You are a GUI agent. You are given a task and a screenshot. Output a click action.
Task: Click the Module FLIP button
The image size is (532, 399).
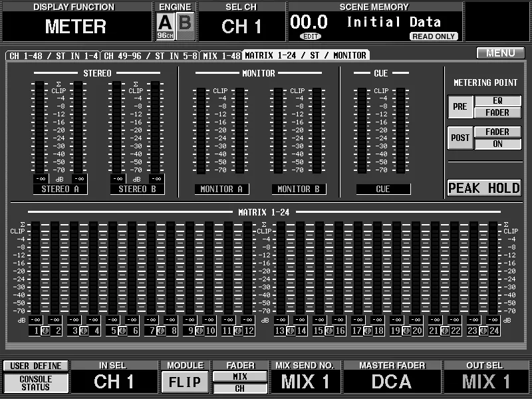(185, 382)
